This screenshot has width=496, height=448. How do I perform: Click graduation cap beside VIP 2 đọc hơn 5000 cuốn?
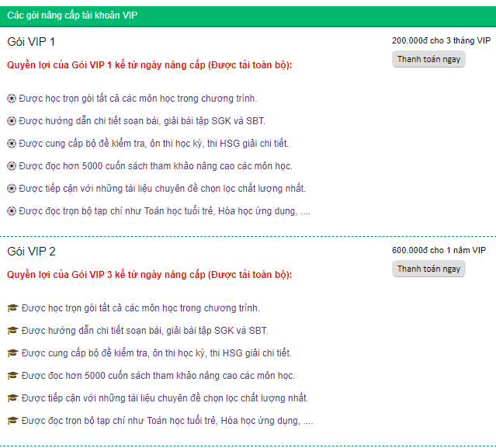pyautogui.click(x=12, y=376)
